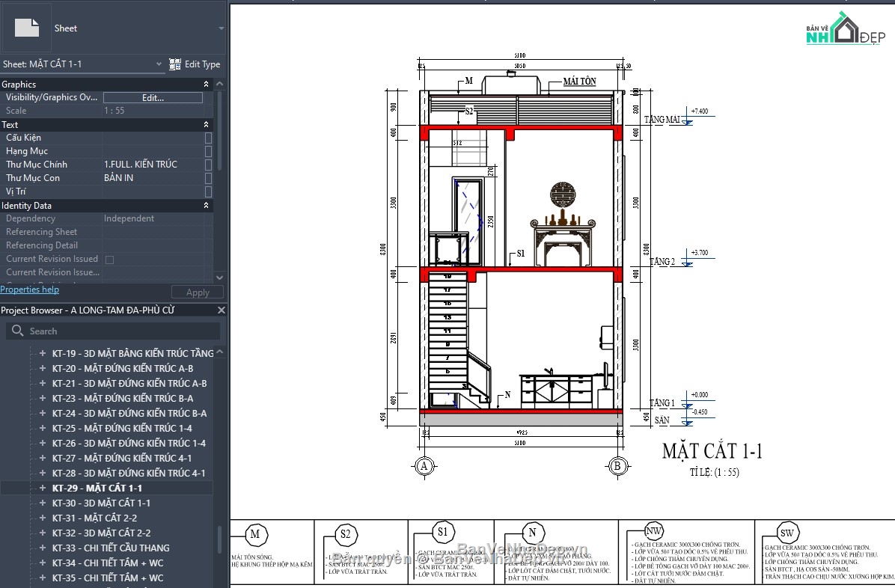Image resolution: width=895 pixels, height=588 pixels.
Task: Expand the KT-21 sheet node
Action: coord(42,383)
